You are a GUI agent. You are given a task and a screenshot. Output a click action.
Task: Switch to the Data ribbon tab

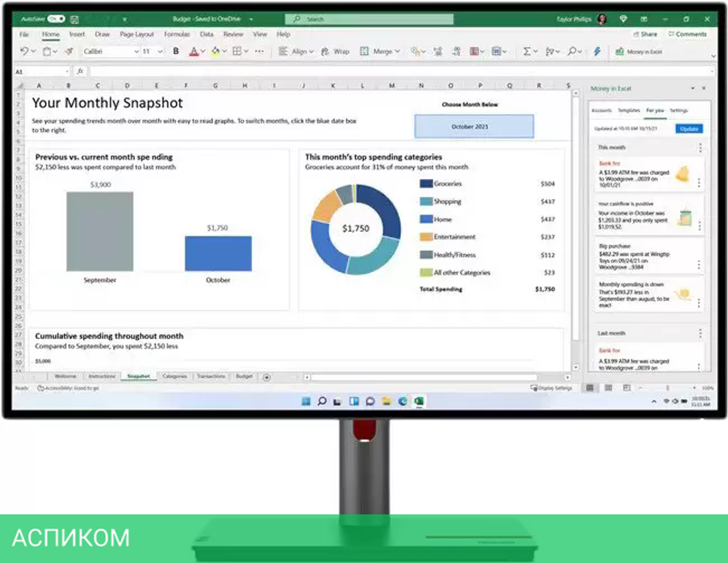click(x=207, y=34)
